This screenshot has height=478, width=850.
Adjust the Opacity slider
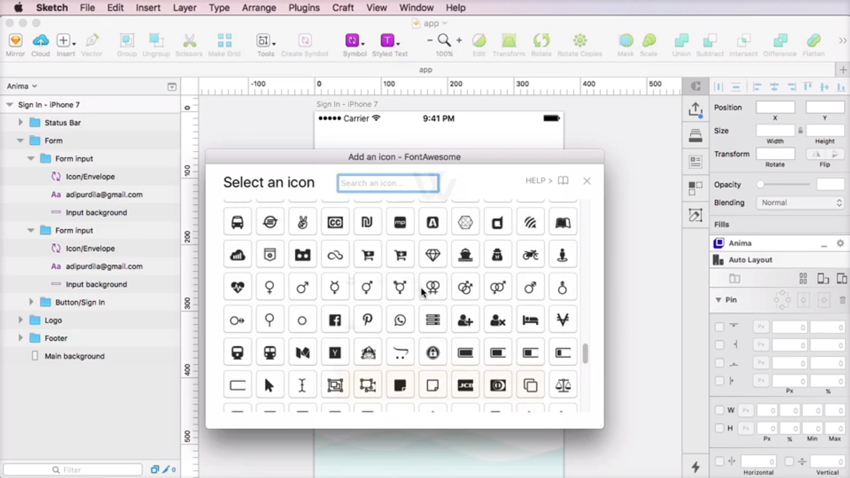click(784, 185)
